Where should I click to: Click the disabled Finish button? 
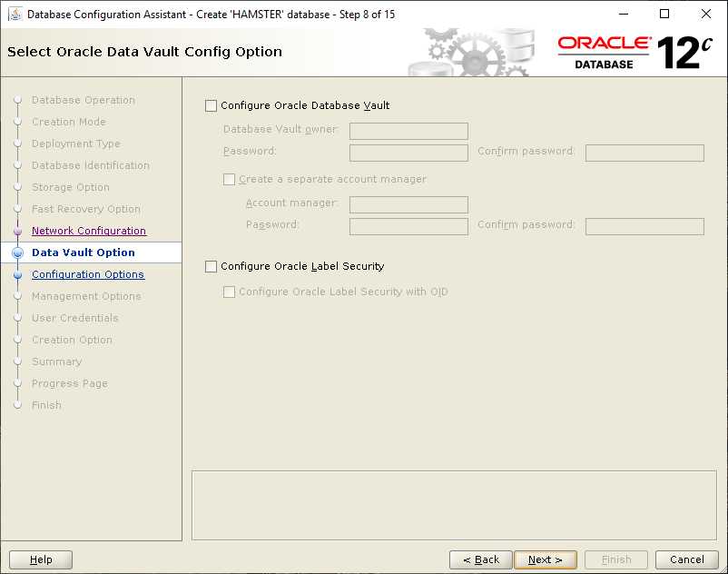coord(616,559)
